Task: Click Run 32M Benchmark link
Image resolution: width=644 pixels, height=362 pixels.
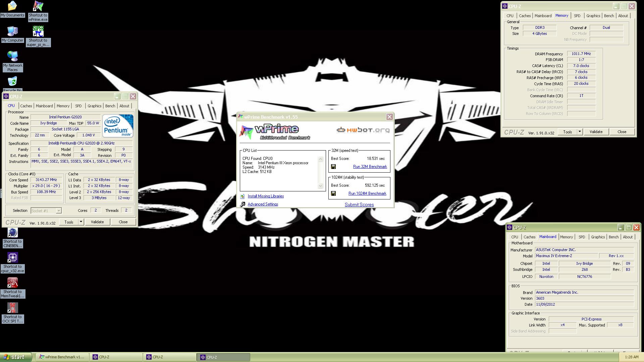Action: tap(370, 167)
